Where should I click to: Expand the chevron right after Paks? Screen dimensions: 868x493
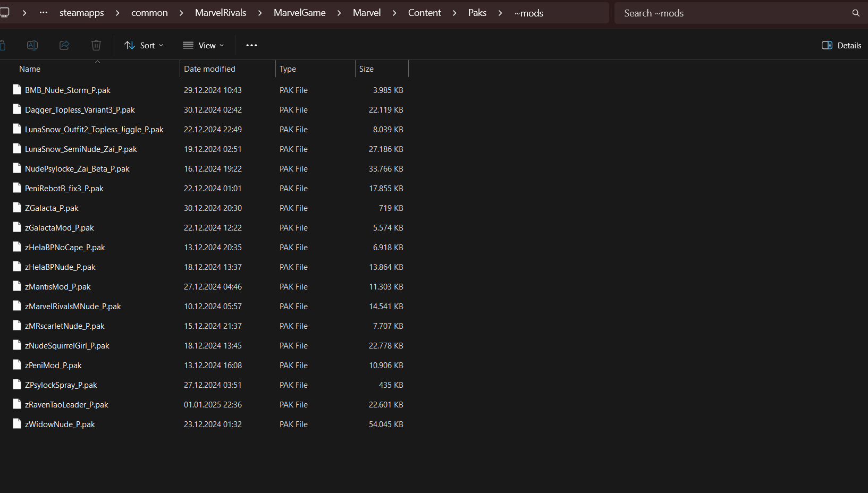click(x=500, y=13)
